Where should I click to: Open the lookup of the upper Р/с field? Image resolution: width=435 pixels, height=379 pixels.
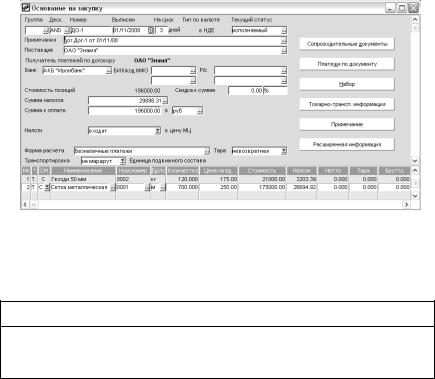click(284, 71)
